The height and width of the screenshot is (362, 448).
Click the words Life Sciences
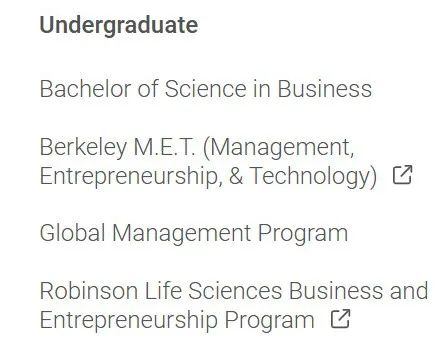click(x=213, y=291)
